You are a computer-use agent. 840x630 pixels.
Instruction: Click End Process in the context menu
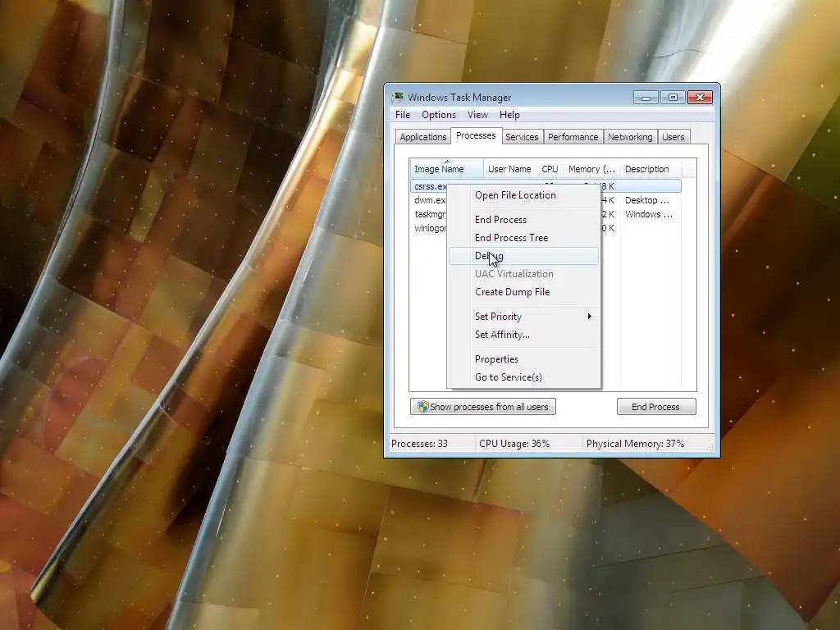point(524,220)
